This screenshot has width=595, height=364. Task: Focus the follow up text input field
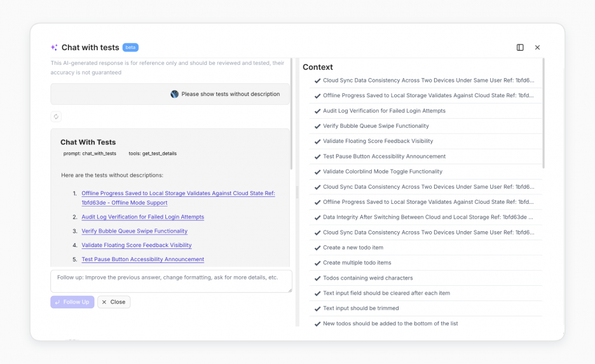(171, 281)
